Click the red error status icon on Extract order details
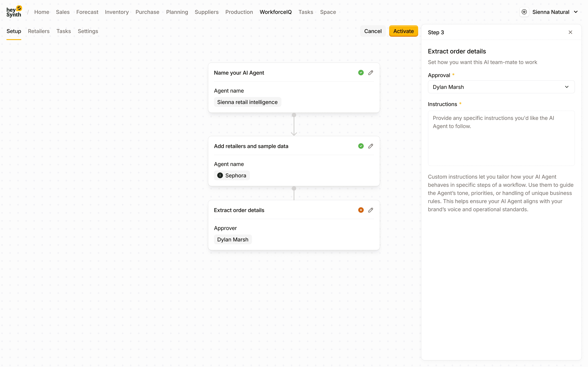This screenshot has height=367, width=588. (361, 210)
